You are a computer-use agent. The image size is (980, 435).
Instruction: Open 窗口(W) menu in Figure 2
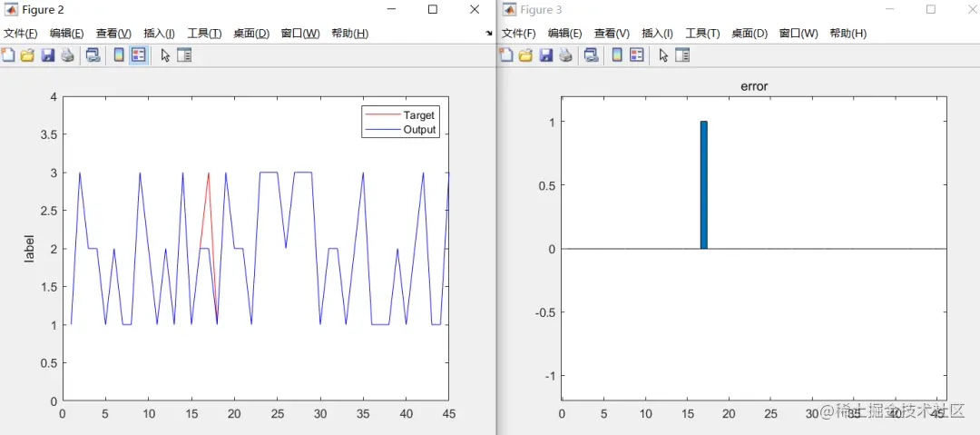coord(300,34)
